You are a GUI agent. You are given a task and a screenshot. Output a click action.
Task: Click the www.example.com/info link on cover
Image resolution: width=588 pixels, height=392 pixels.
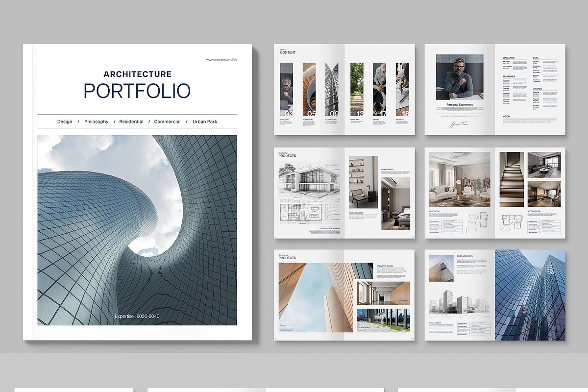pos(221,60)
